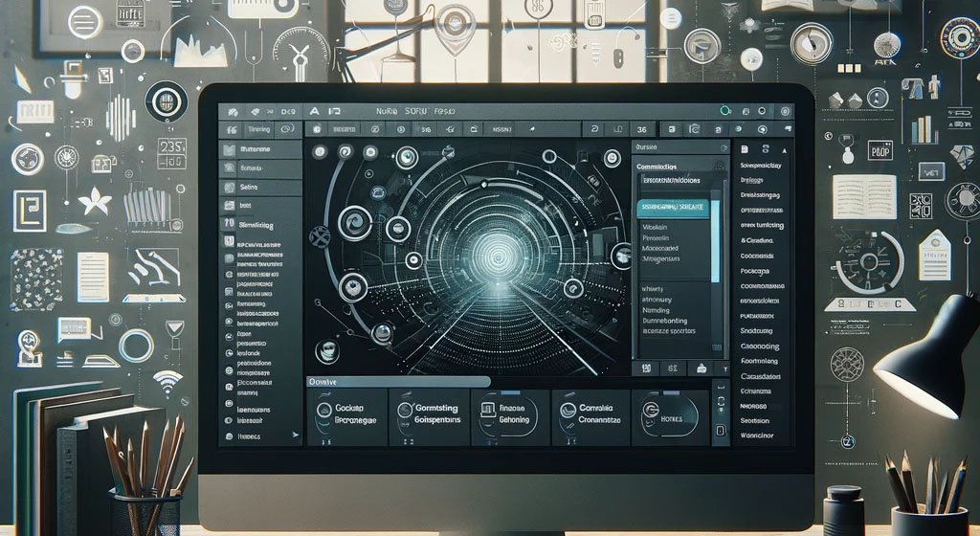Click the Oowalve progress bar above cards
The height and width of the screenshot is (536, 980).
[397, 381]
